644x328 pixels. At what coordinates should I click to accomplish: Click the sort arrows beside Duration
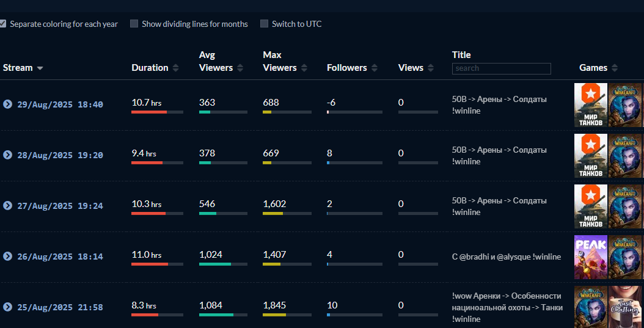(x=176, y=68)
